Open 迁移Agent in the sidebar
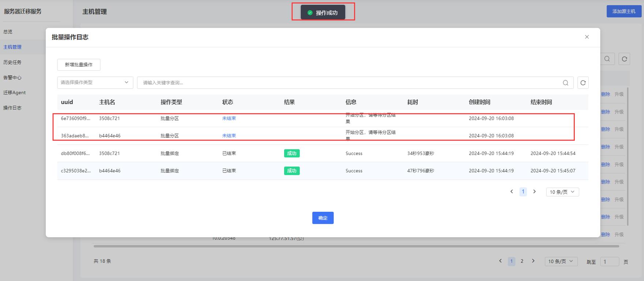The height and width of the screenshot is (281, 644). pos(15,93)
